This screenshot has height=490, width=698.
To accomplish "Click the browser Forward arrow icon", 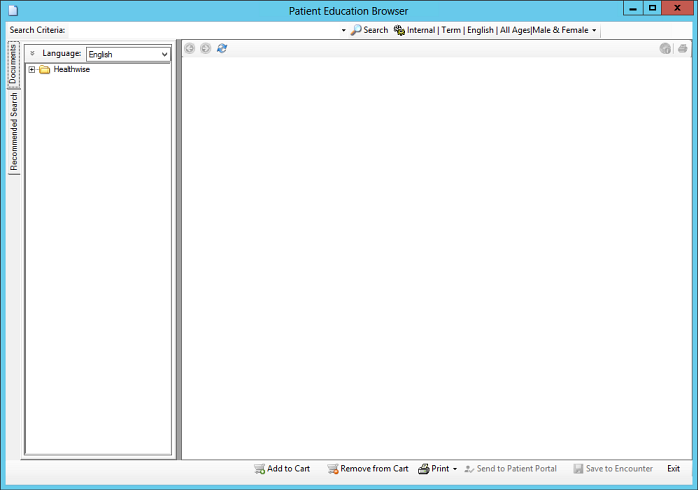I will point(205,49).
